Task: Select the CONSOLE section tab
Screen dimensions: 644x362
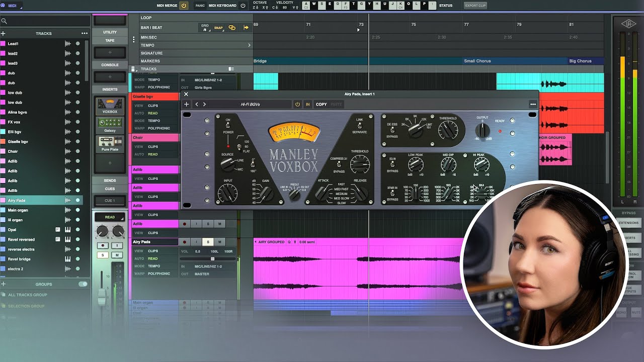Action: tap(110, 65)
